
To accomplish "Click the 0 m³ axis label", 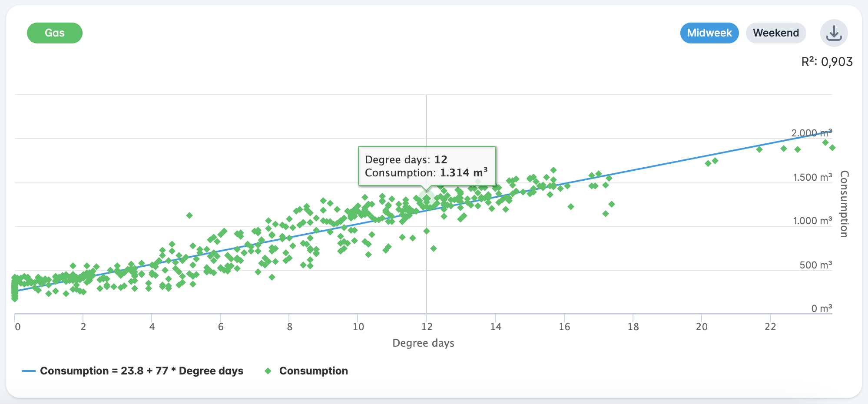I will click(822, 308).
